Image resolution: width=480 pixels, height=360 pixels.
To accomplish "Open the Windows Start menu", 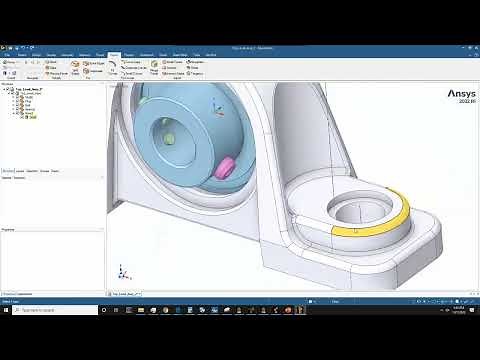I will [6, 310].
